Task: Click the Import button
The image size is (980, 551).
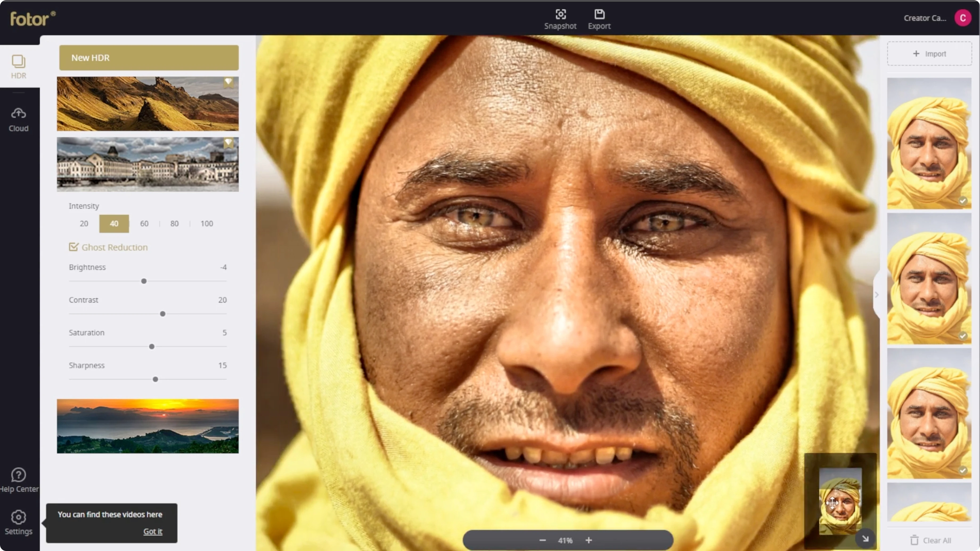Action: coord(929,54)
